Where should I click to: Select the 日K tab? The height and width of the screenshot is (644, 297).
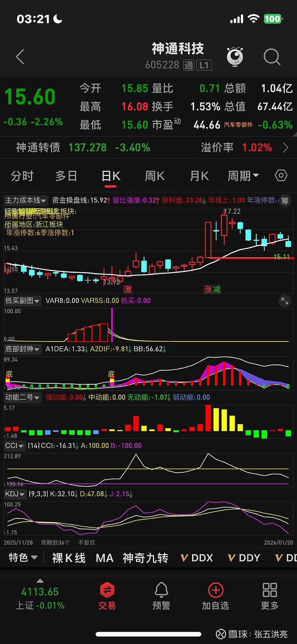coord(111,176)
